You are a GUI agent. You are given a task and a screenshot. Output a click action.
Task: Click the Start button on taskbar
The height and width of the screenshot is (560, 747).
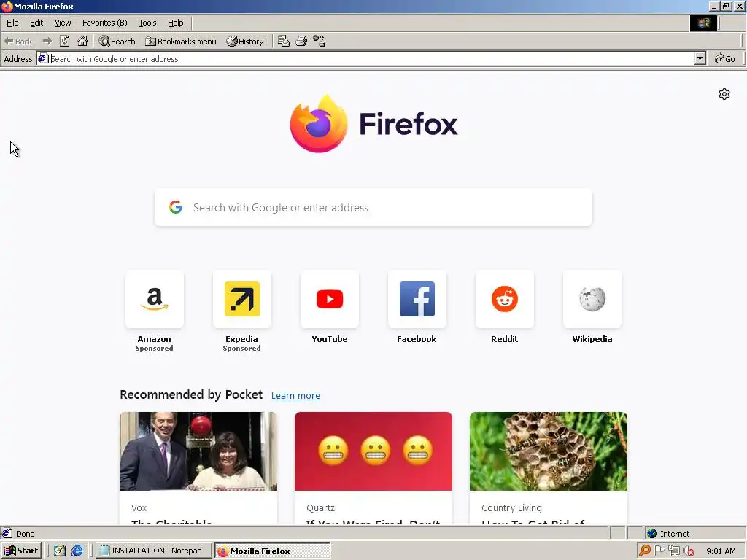[21, 551]
